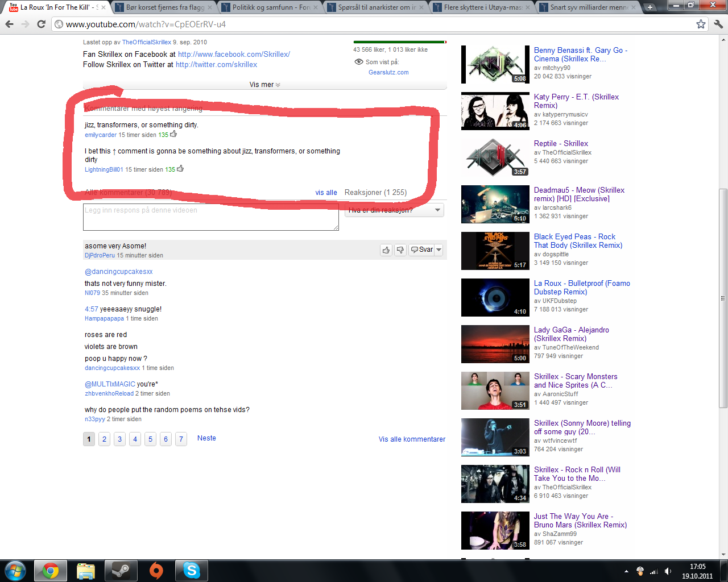This screenshot has height=582, width=728.
Task: Reload the YouTube page
Action: point(41,24)
